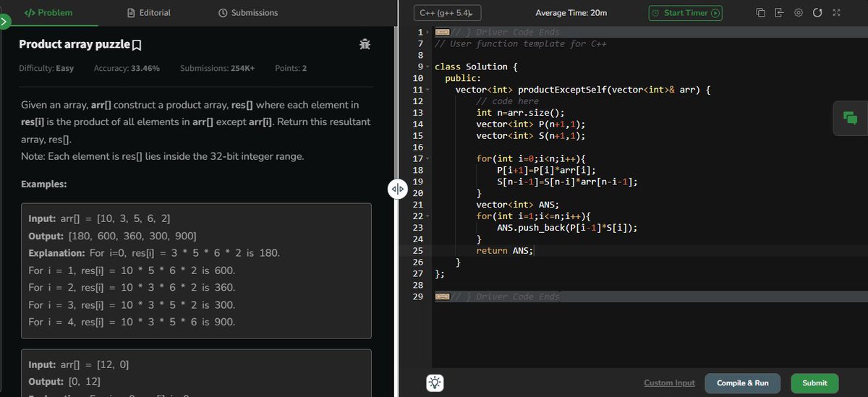Click the export code icon

tap(779, 13)
